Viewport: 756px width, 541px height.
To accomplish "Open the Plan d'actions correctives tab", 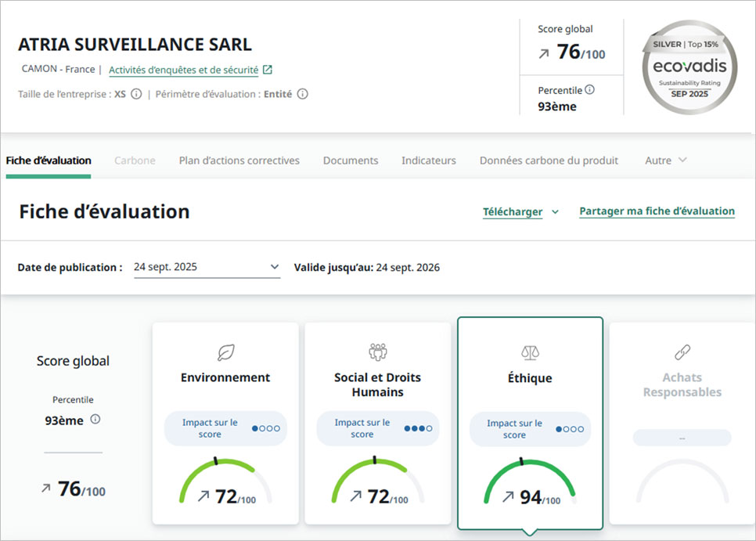I will [x=239, y=160].
